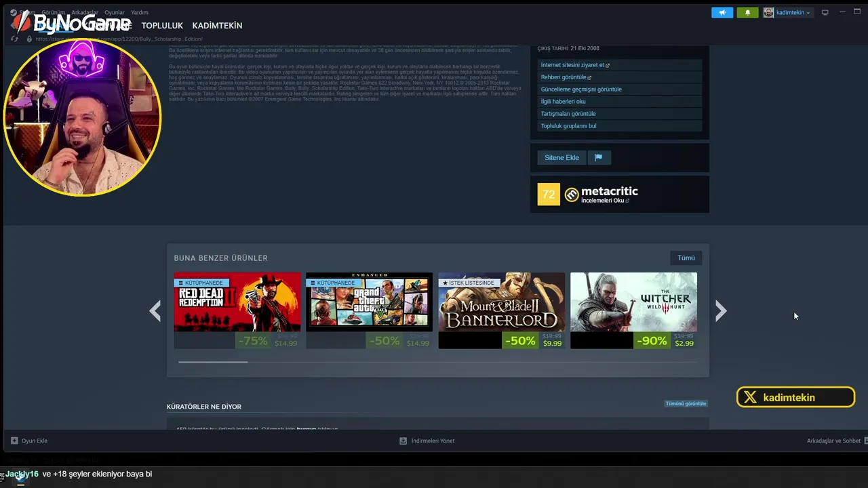868x488 pixels.
Task: Click the padlock icon beside the URL
Action: click(x=28, y=39)
